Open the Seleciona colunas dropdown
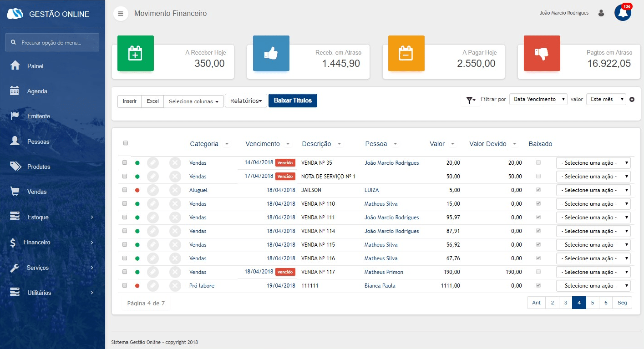The height and width of the screenshot is (349, 644). click(193, 101)
